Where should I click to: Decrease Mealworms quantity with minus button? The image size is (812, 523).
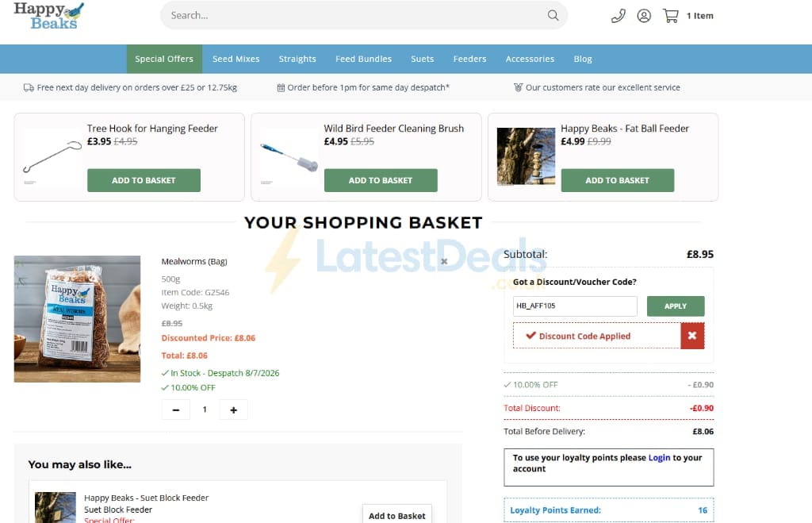click(175, 410)
